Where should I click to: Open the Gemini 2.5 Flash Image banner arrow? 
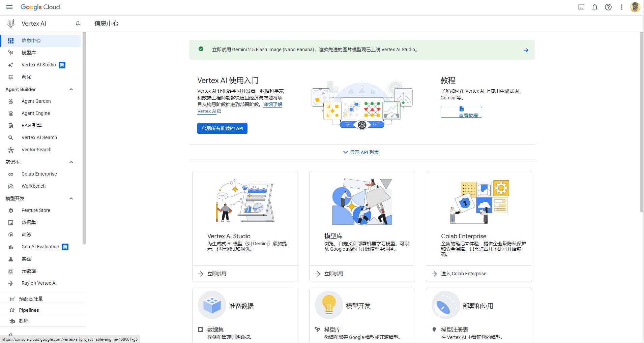point(526,50)
